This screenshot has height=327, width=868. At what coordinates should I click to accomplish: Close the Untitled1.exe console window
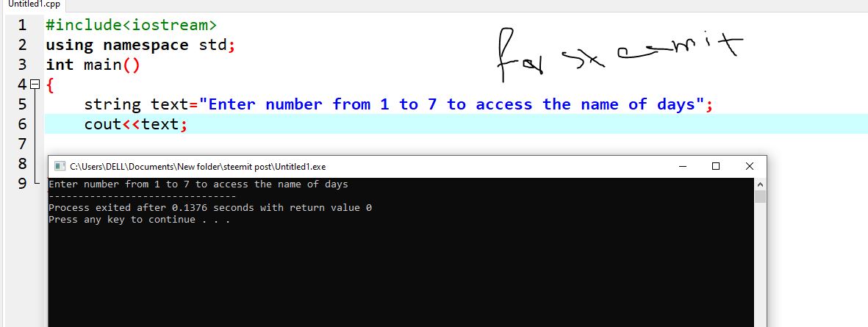click(749, 166)
